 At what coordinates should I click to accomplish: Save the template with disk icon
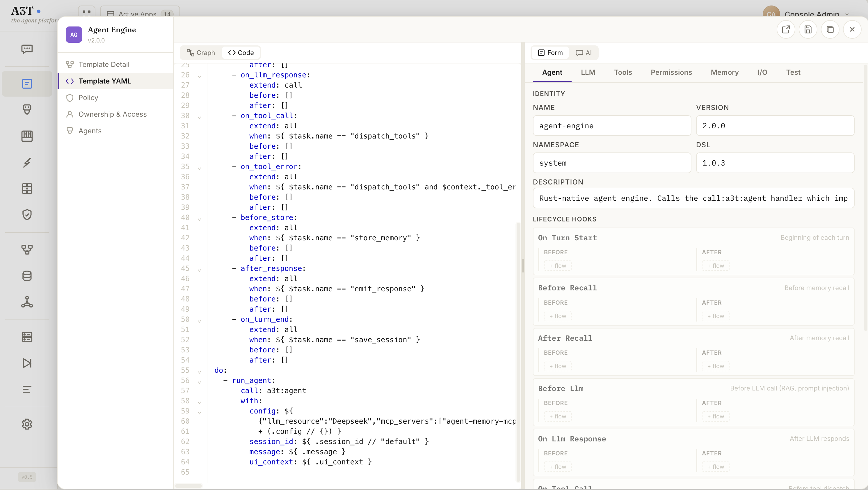(808, 30)
